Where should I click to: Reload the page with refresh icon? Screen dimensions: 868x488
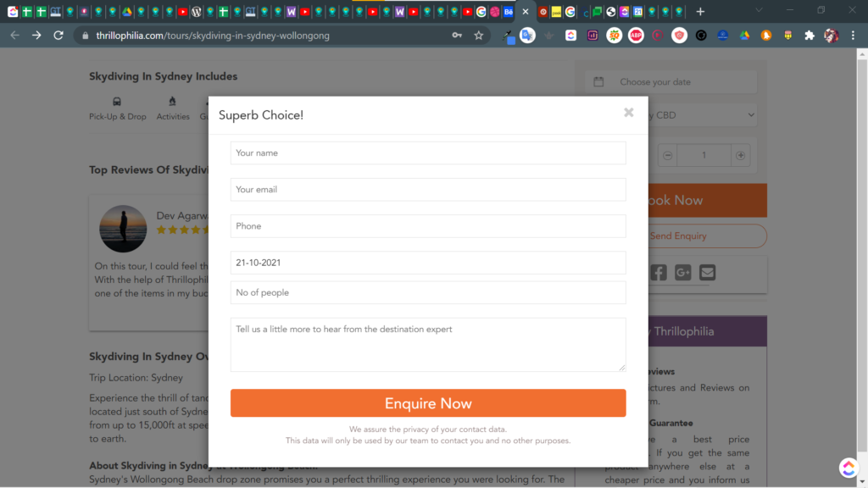(x=58, y=36)
